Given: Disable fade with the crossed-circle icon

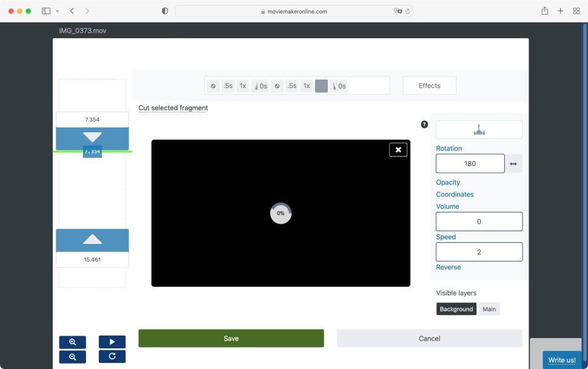Looking at the screenshot, I should pyautogui.click(x=213, y=86).
